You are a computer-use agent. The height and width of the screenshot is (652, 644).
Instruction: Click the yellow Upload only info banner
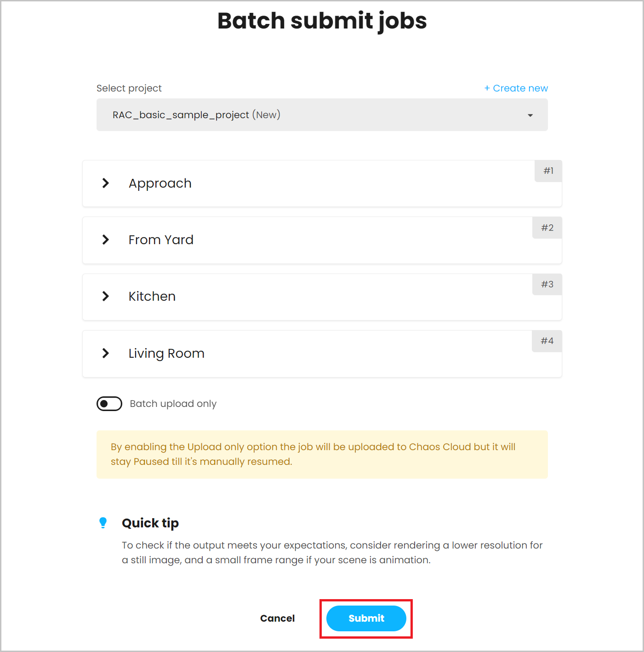coord(322,454)
